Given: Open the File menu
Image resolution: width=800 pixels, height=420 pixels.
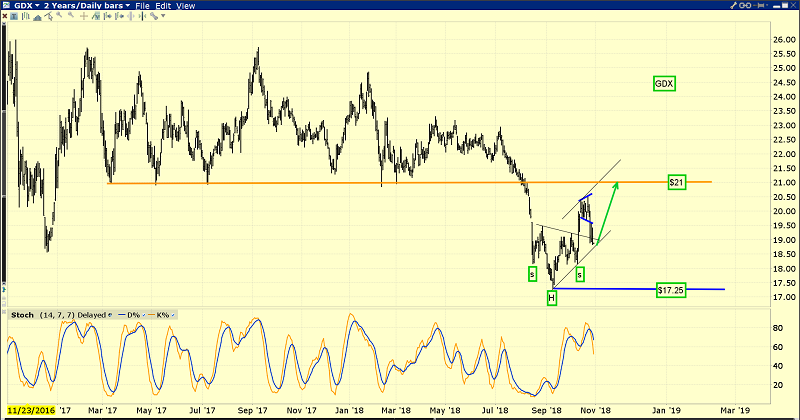Looking at the screenshot, I should pos(142,6).
